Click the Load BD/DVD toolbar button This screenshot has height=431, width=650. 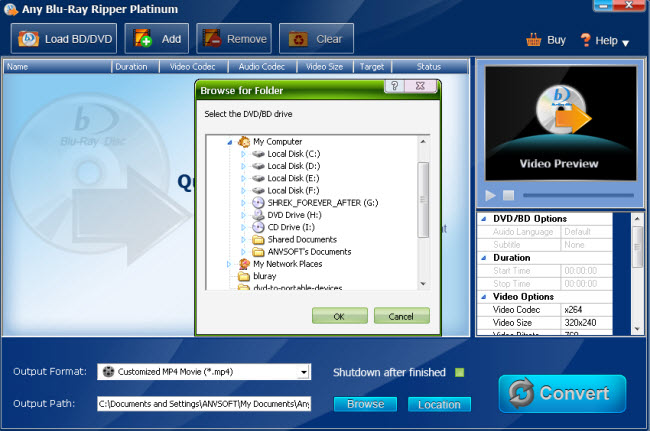tap(64, 39)
